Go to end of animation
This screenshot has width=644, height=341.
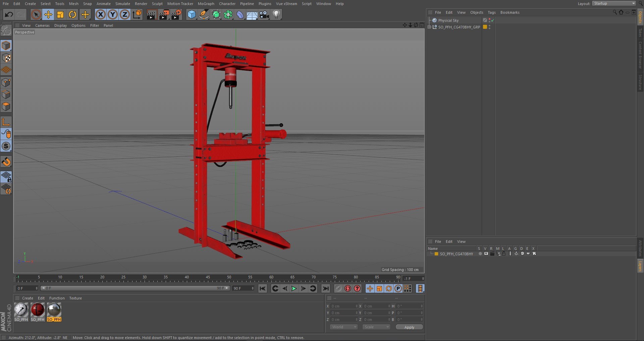[x=325, y=288]
